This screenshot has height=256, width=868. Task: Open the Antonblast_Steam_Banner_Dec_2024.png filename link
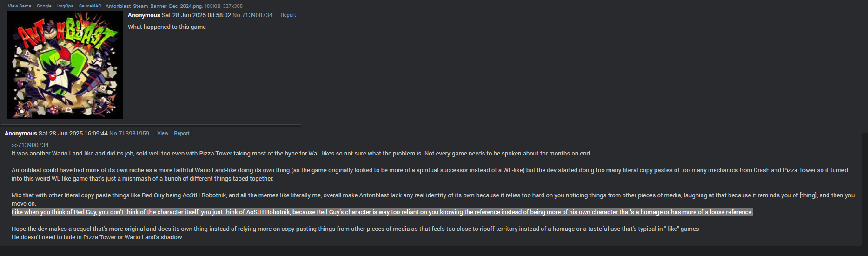point(154,6)
